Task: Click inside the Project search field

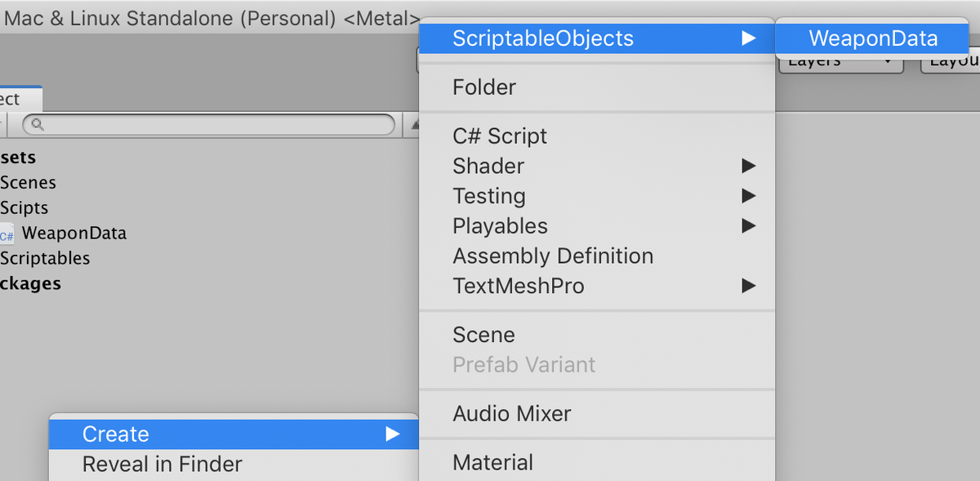Action: (204, 125)
